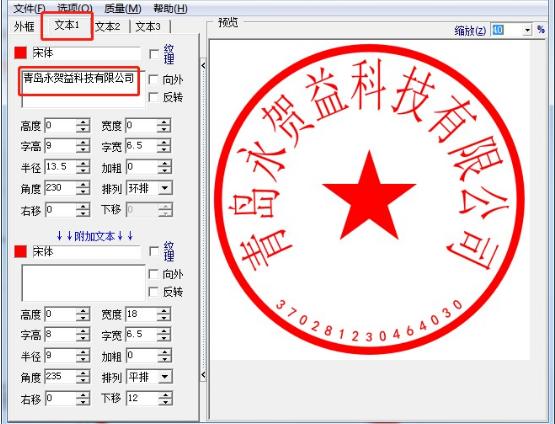Expand the 缩放 zoom percentage dropdown
The height and width of the screenshot is (424, 555).
pyautogui.click(x=527, y=30)
